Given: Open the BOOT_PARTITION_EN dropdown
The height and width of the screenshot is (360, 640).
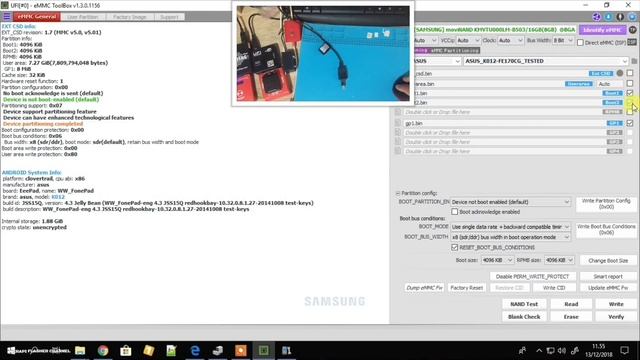Looking at the screenshot, I should 510,202.
